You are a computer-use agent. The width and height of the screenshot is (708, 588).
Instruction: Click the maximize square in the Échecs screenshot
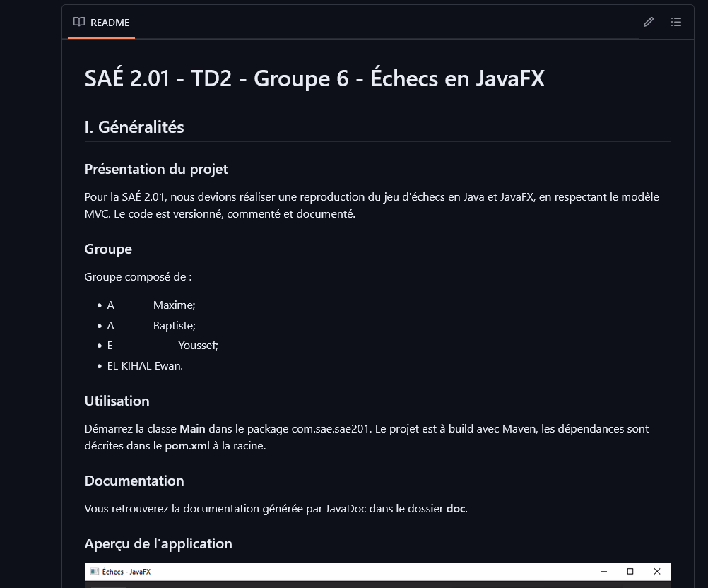630,571
